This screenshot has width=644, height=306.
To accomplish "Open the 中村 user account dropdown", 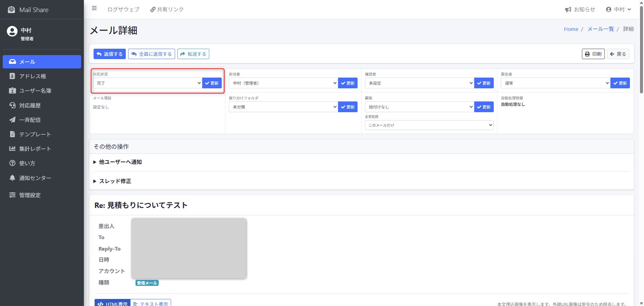I will (619, 9).
